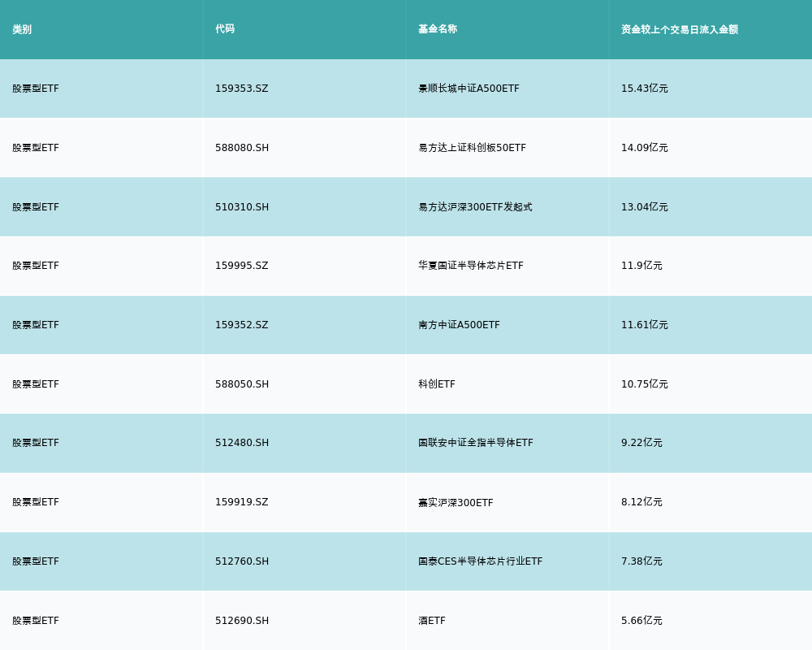
Task: Click fund name 嘉实沪深300ETF
Action: pos(456,502)
